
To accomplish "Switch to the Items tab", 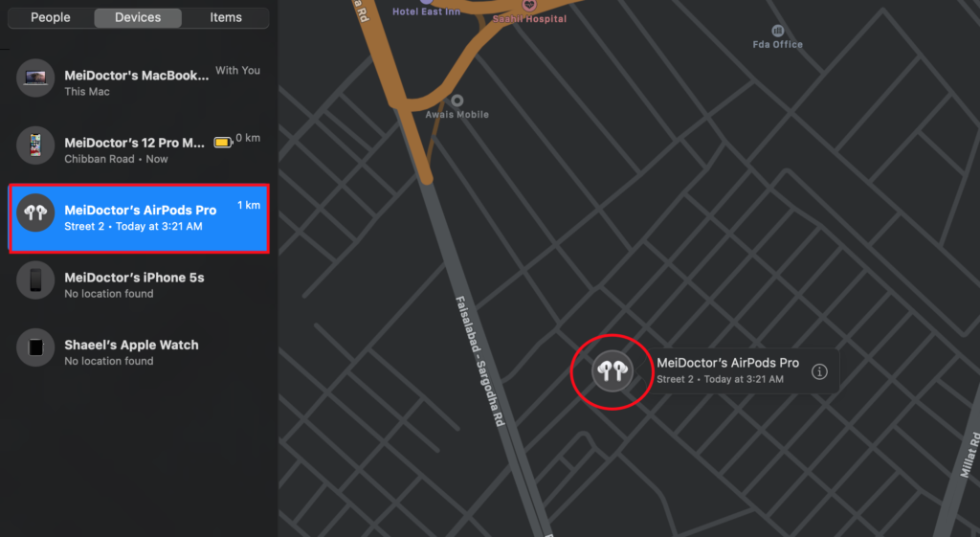I will (x=226, y=17).
